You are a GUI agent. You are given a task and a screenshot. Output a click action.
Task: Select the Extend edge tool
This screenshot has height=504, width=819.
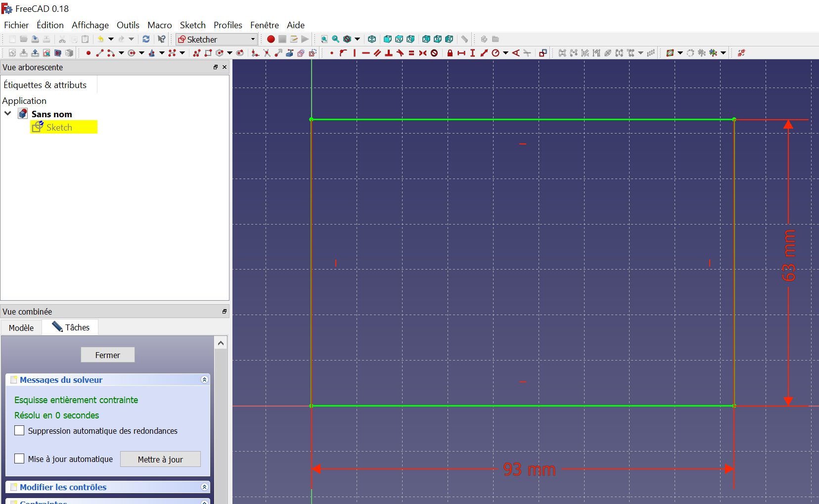tap(278, 53)
